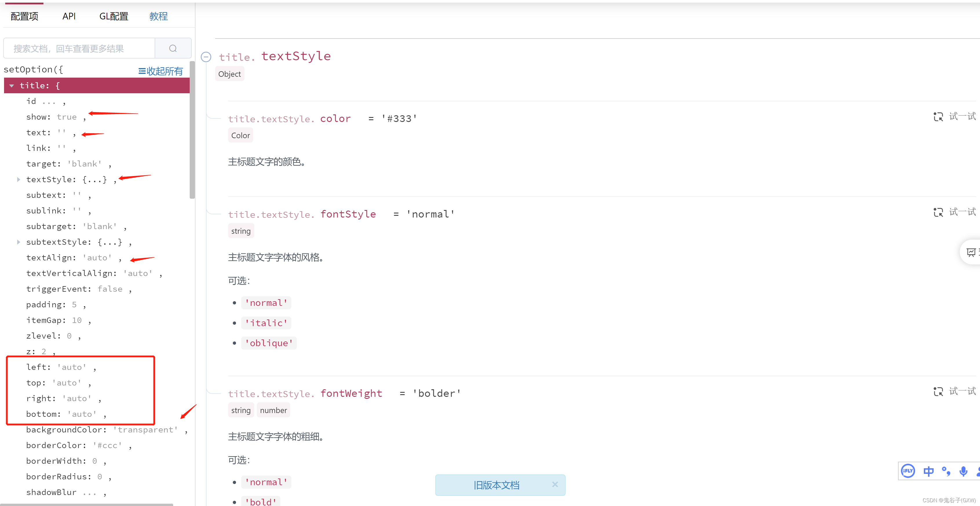
Task: Select the zlevel: 0 row
Action: tap(97, 336)
